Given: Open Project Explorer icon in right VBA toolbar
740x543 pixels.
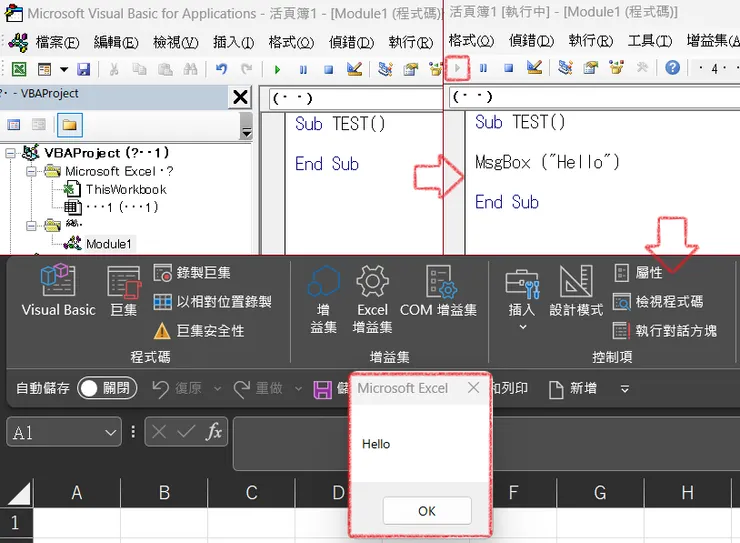Looking at the screenshot, I should coord(565,68).
